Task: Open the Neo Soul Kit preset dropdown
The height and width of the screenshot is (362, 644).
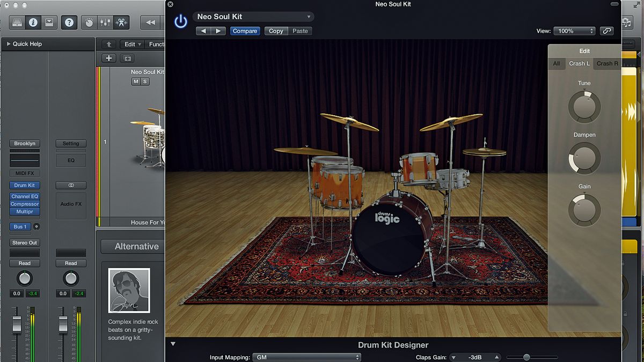Action: tap(253, 16)
